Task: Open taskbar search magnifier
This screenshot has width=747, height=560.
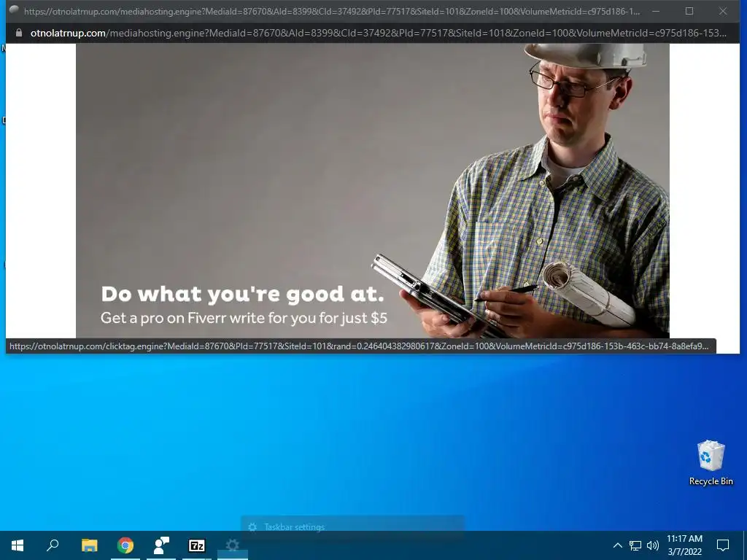Action: [53, 545]
